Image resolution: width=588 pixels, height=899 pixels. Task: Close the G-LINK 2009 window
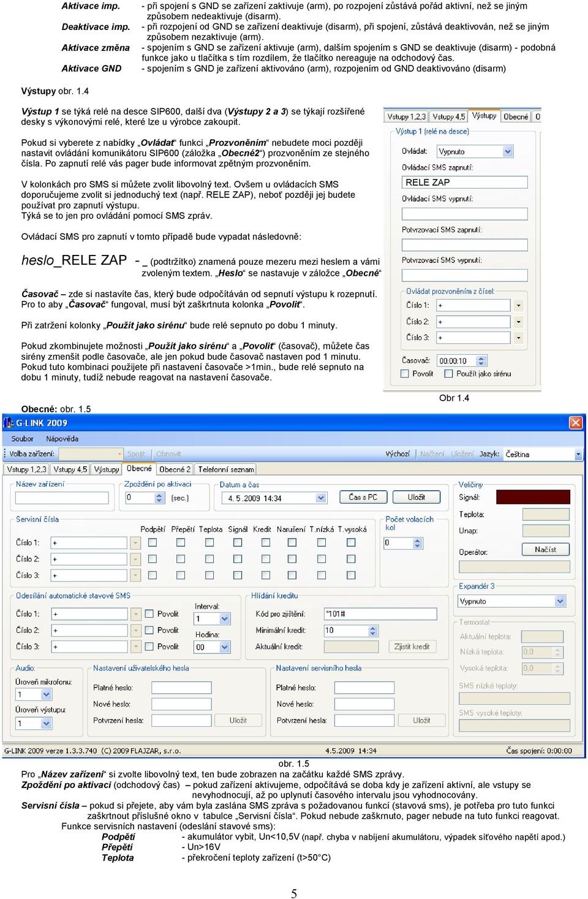click(576, 423)
